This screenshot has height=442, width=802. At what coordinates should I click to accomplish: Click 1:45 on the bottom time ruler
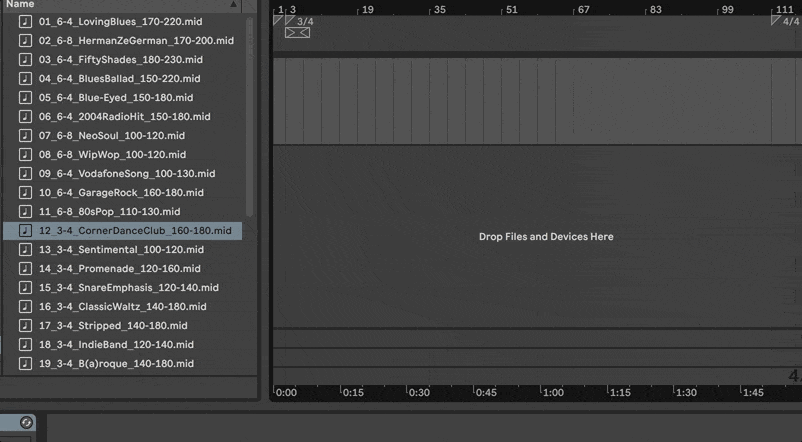click(x=753, y=393)
